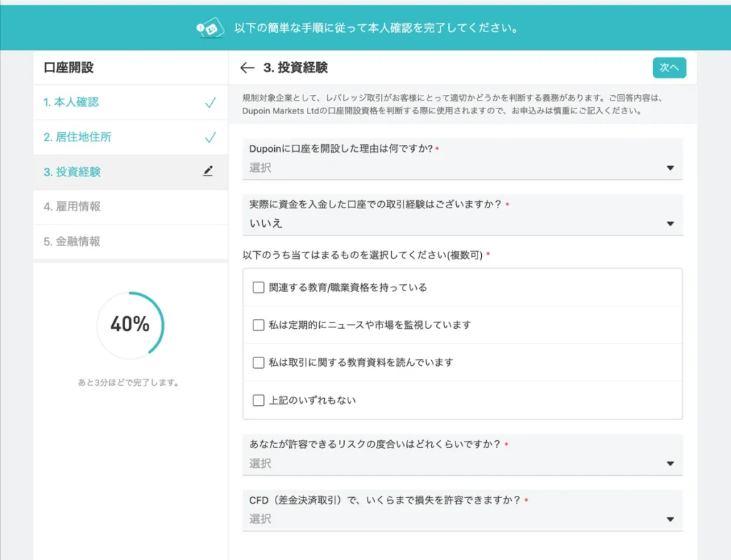Select the 上記のいずれもない checkbox
The height and width of the screenshot is (560, 731).
coord(258,400)
